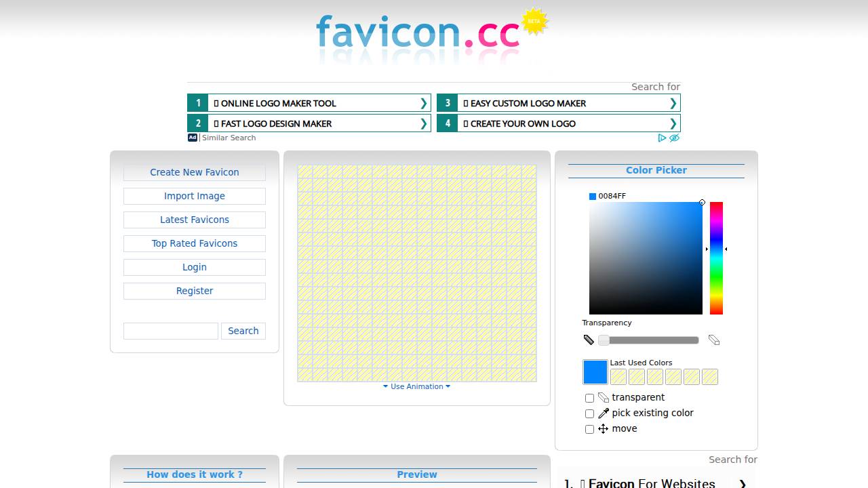Open Latest Favicons
The width and height of the screenshot is (868, 488).
[194, 220]
